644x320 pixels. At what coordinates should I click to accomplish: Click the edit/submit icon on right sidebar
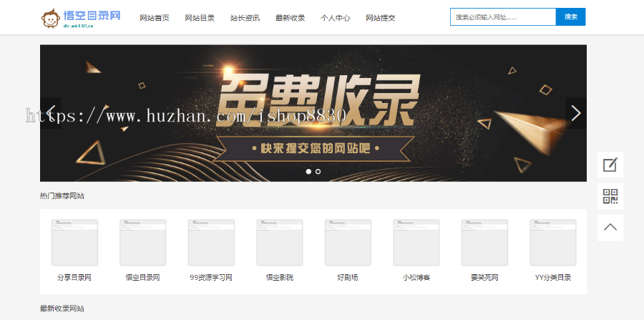(610, 165)
